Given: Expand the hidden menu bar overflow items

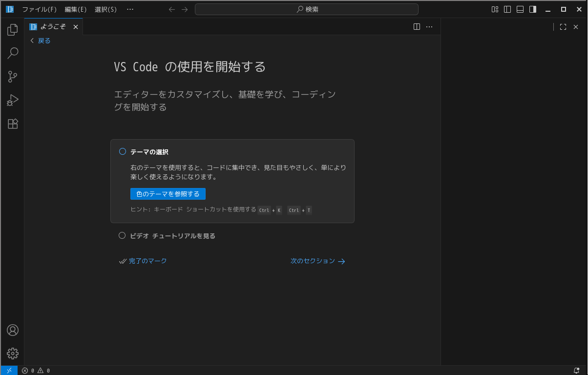Looking at the screenshot, I should (130, 9).
